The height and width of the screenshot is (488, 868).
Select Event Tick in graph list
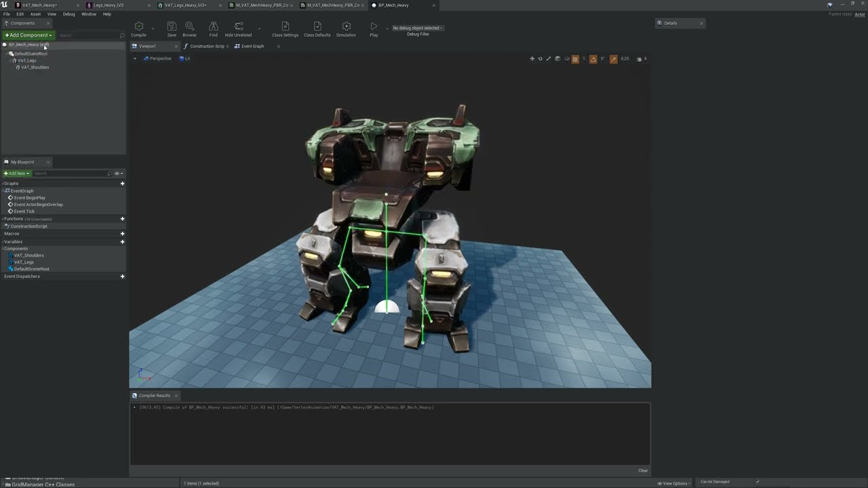coord(24,211)
